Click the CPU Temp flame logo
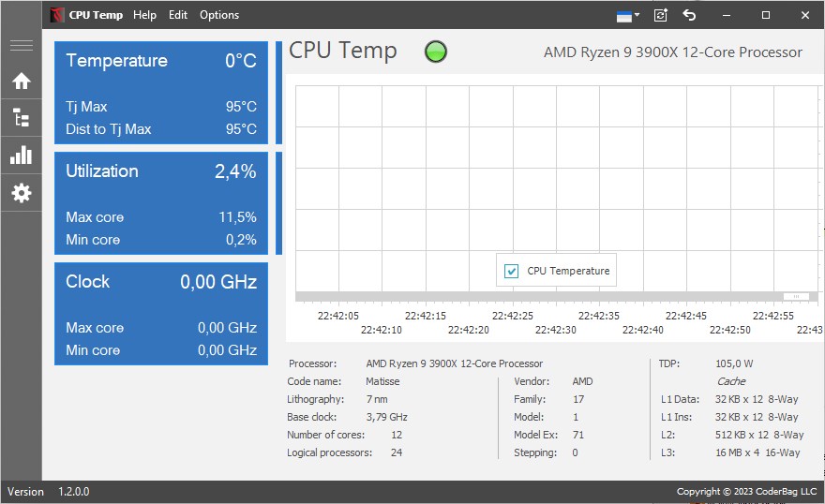This screenshot has height=504, width=825. [x=57, y=15]
